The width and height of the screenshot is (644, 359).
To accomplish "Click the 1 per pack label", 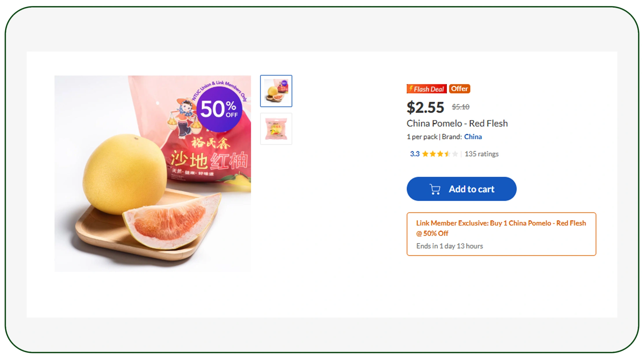I will 422,137.
